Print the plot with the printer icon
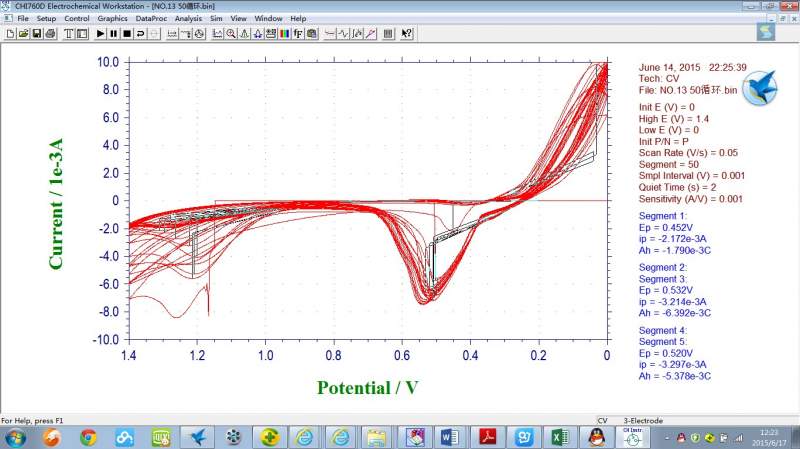Screen dimensions: 800x449 [51, 34]
